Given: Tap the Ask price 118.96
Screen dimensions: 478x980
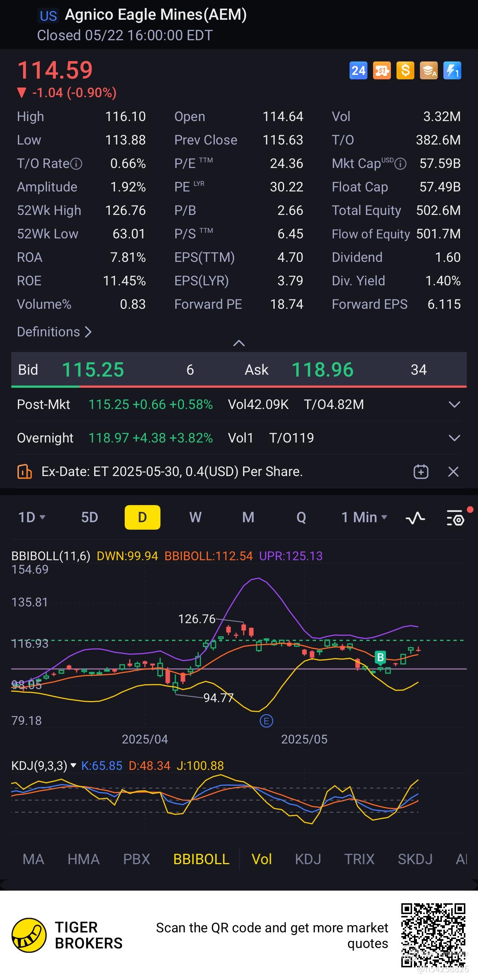Looking at the screenshot, I should pos(322,370).
